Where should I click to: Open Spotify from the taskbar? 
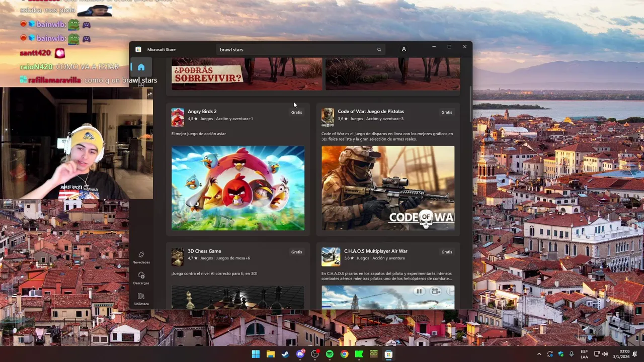click(x=330, y=354)
